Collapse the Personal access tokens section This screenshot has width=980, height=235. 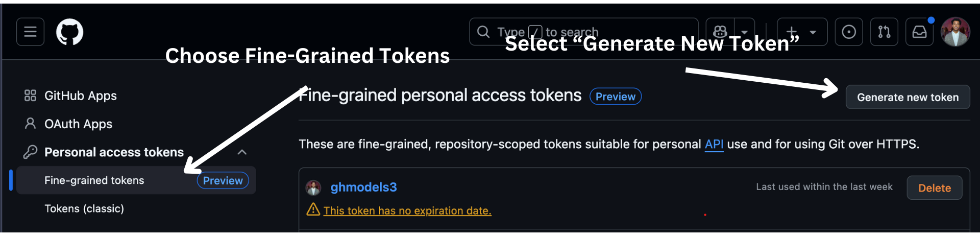[242, 152]
